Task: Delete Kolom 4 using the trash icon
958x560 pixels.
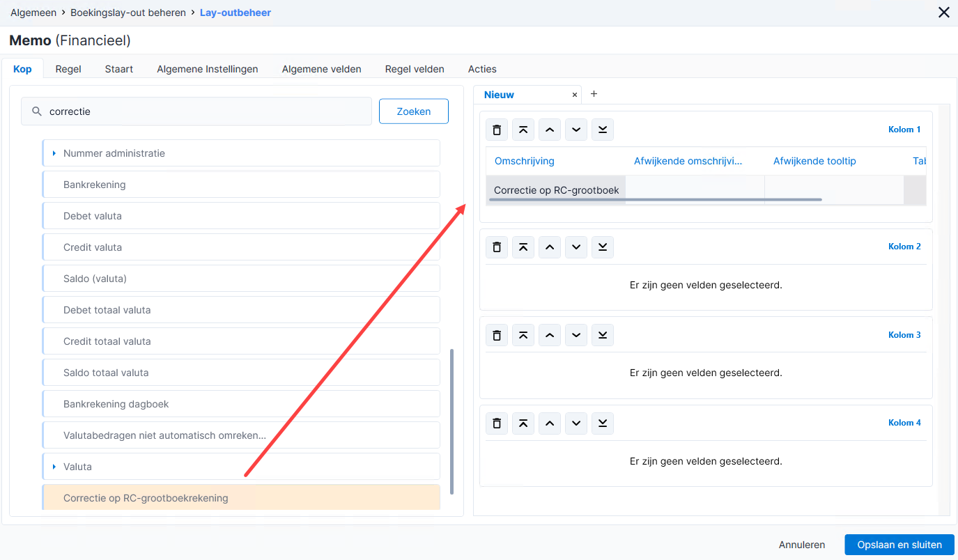Action: [x=497, y=423]
